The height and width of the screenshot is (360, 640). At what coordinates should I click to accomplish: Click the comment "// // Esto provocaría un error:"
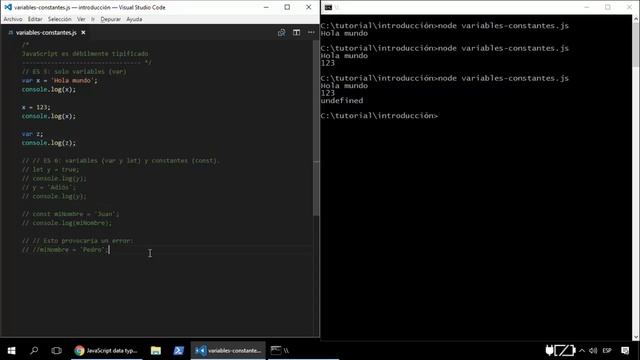point(78,240)
